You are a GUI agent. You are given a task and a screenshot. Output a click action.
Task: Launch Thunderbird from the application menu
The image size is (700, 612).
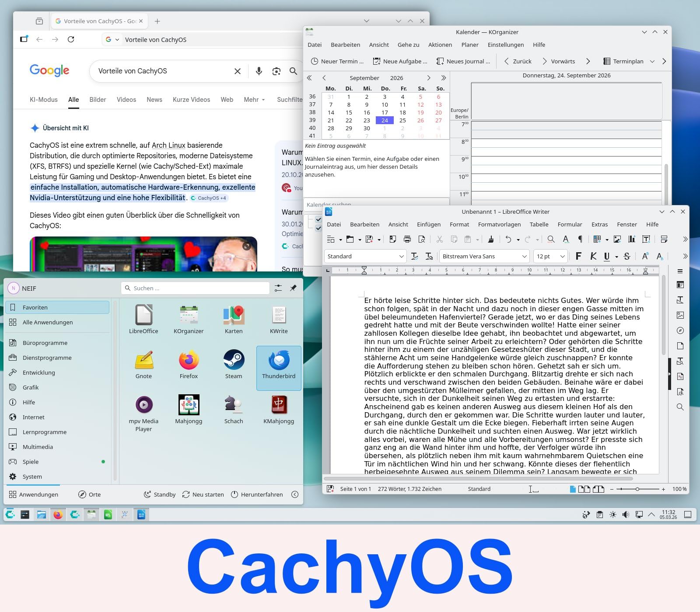coord(279,368)
